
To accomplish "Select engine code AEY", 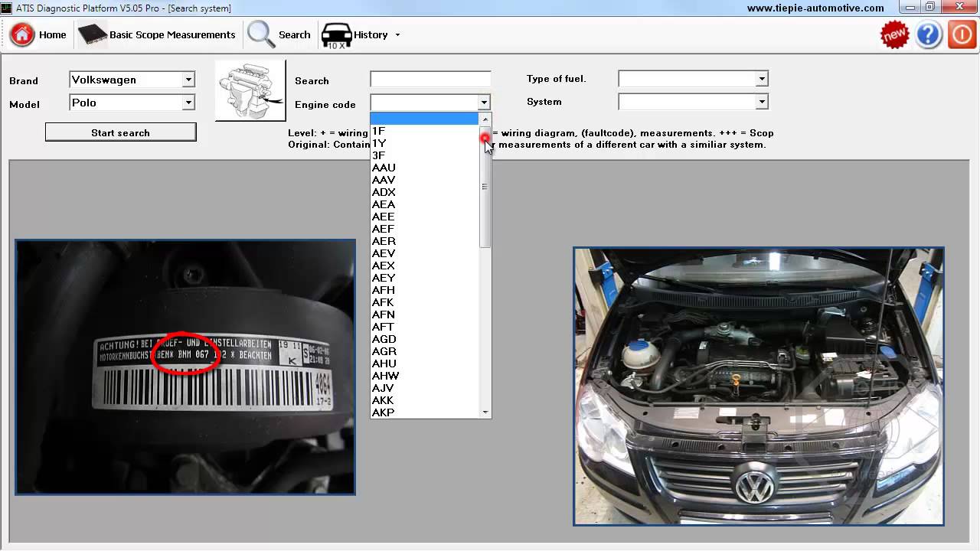I will (x=425, y=278).
